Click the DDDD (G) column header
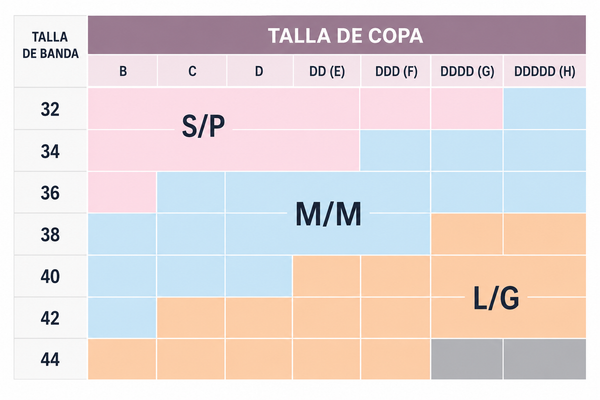Viewport: 600px width, 400px height. click(467, 71)
